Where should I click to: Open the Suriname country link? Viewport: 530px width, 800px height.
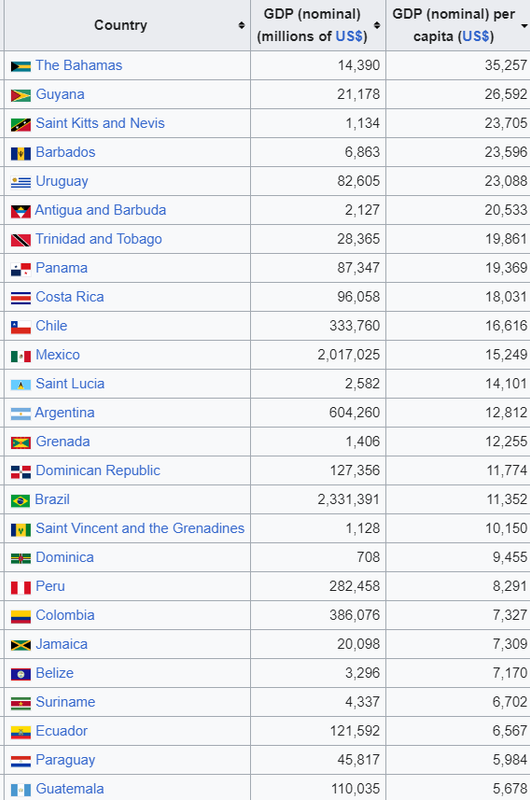(x=65, y=702)
